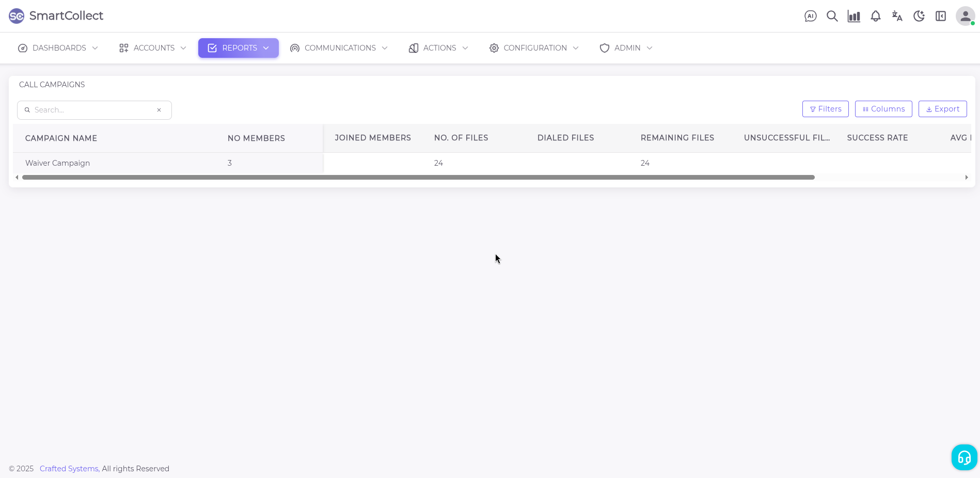Toggle dark mode with the moon icon
The height and width of the screenshot is (478, 980).
pyautogui.click(x=919, y=16)
